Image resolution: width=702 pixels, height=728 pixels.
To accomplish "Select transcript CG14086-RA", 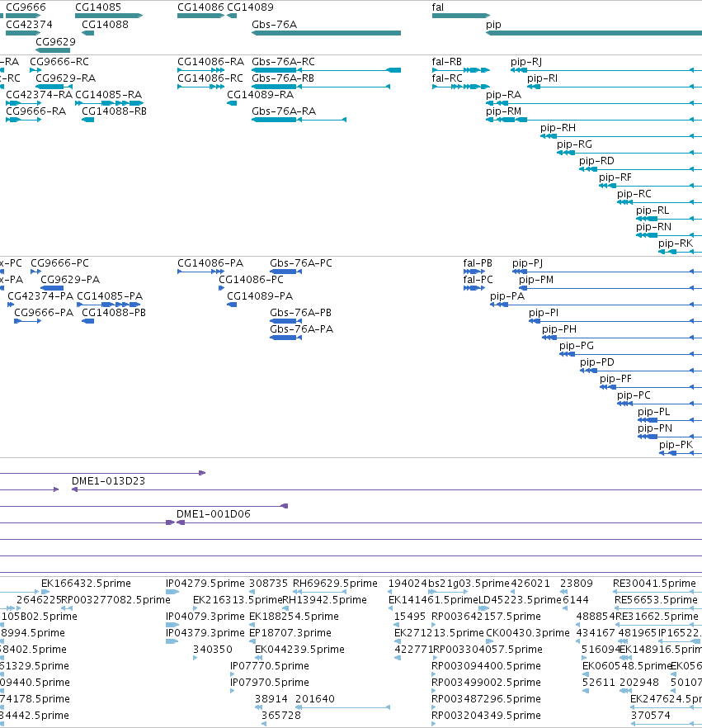I will [x=210, y=62].
